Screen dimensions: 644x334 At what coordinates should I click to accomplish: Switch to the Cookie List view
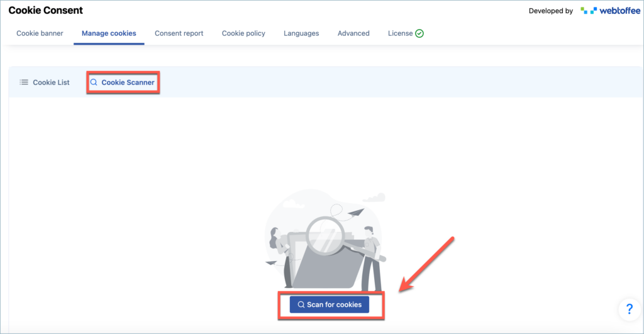pyautogui.click(x=45, y=82)
